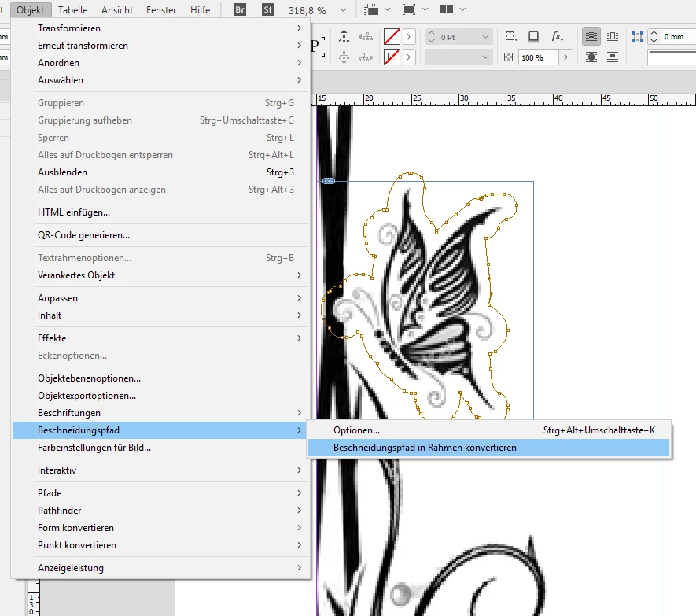This screenshot has height=616, width=696.
Task: Click the select previous object icon
Action: point(366,36)
